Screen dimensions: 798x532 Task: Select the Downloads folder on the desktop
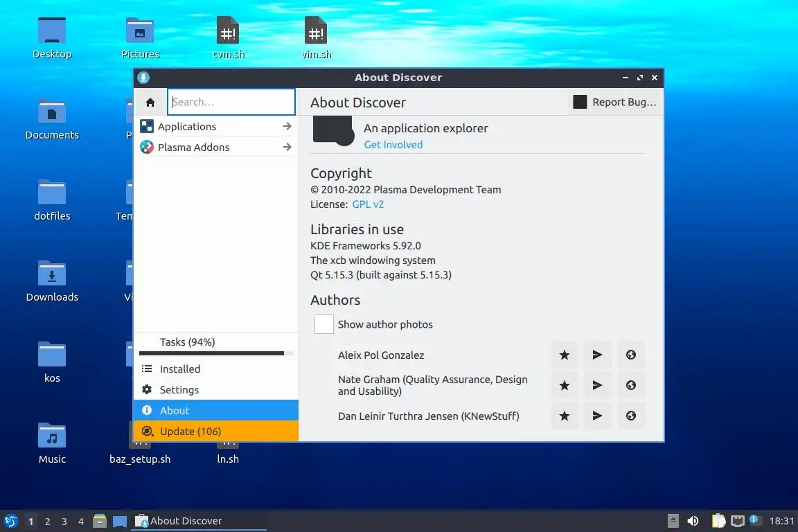coord(52,281)
